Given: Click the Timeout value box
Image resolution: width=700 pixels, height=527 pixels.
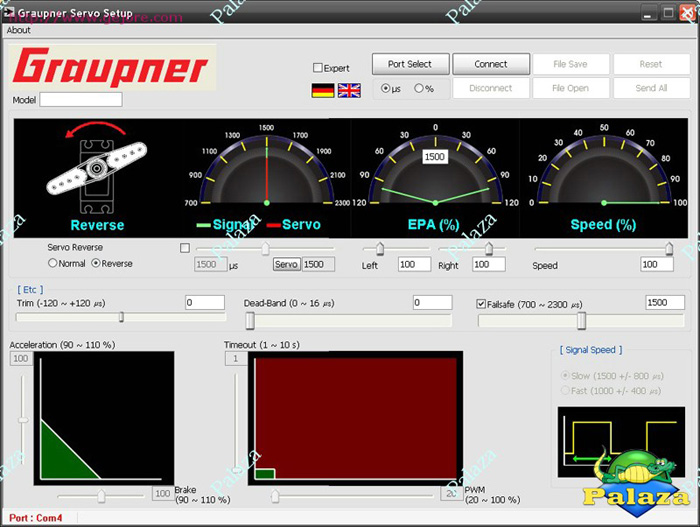Looking at the screenshot, I should coord(236,359).
